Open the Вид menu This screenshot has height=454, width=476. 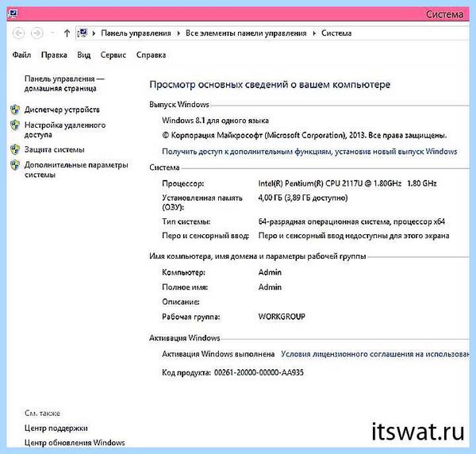coord(84,55)
